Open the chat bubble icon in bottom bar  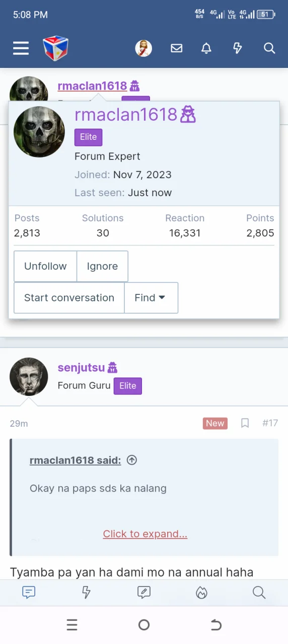click(x=29, y=593)
